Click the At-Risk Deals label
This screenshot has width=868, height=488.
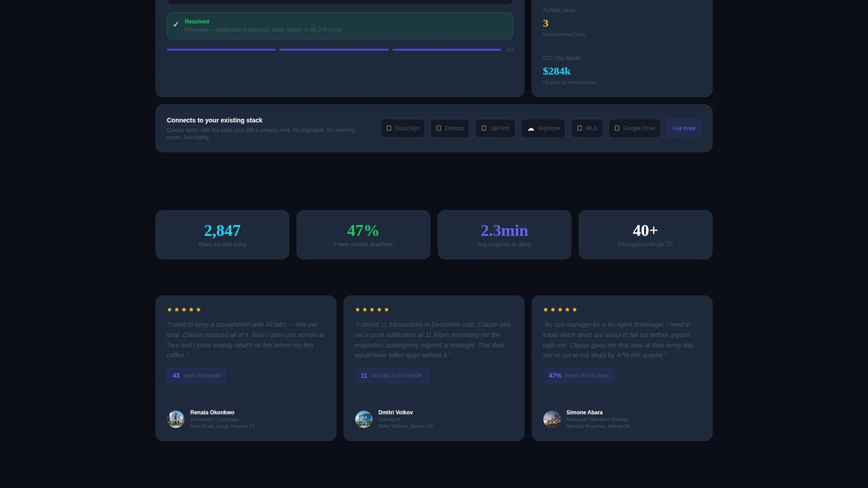559,10
